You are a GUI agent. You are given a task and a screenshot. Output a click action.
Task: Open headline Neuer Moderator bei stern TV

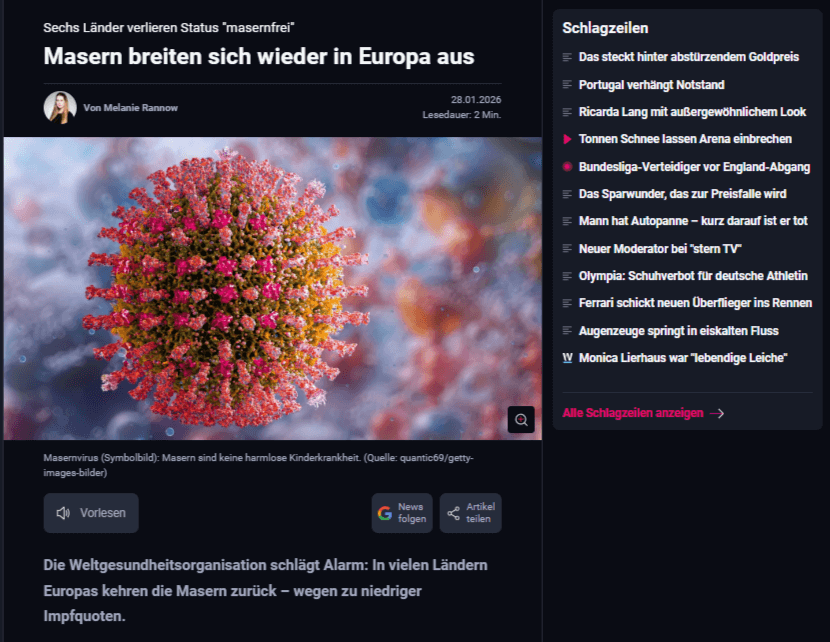[660, 249]
